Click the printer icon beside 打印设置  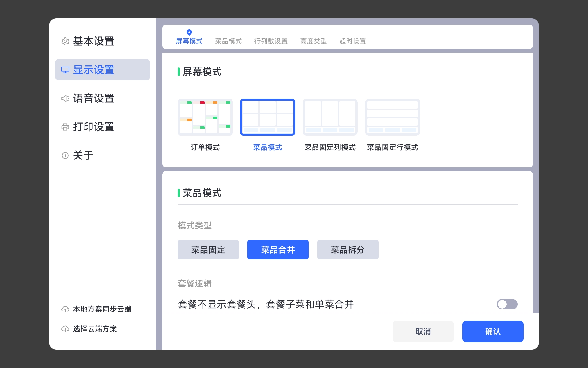(65, 127)
